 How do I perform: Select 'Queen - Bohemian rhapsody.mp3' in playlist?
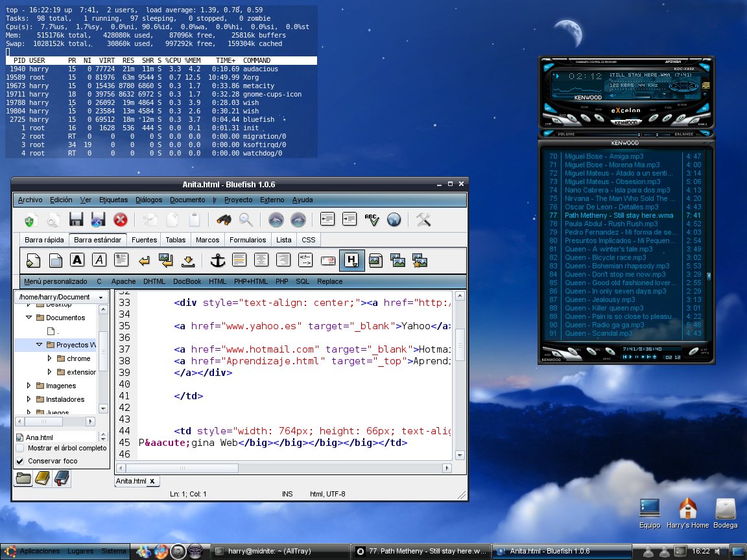pyautogui.click(x=625, y=266)
